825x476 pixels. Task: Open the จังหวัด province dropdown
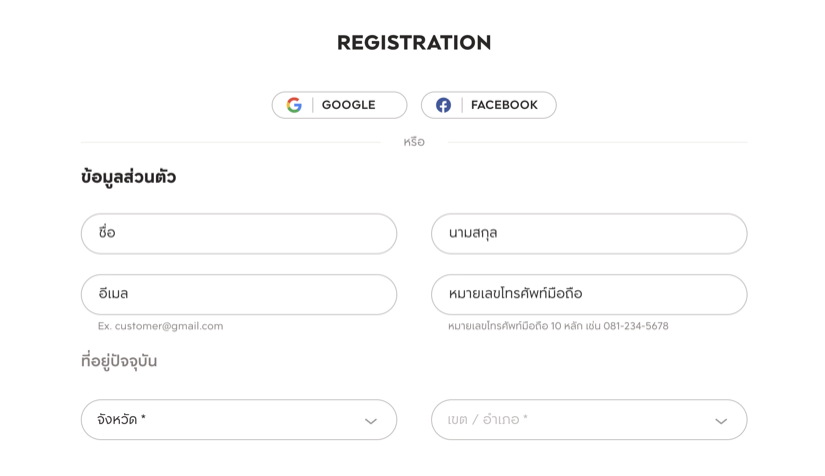[239, 420]
